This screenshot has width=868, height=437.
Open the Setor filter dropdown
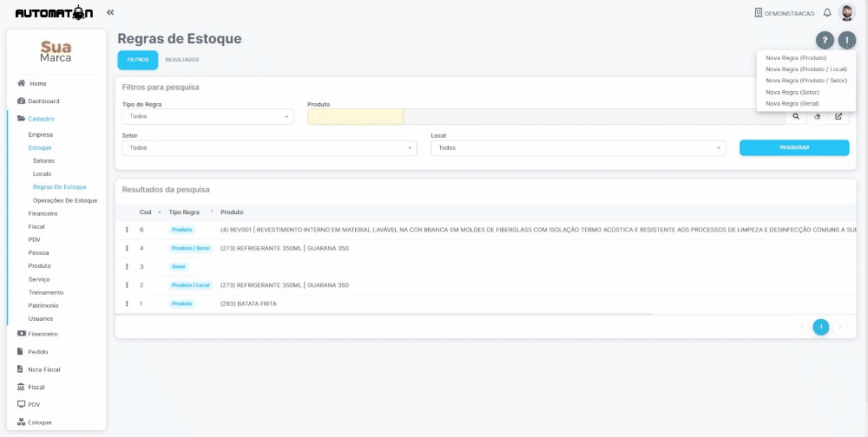click(x=269, y=148)
